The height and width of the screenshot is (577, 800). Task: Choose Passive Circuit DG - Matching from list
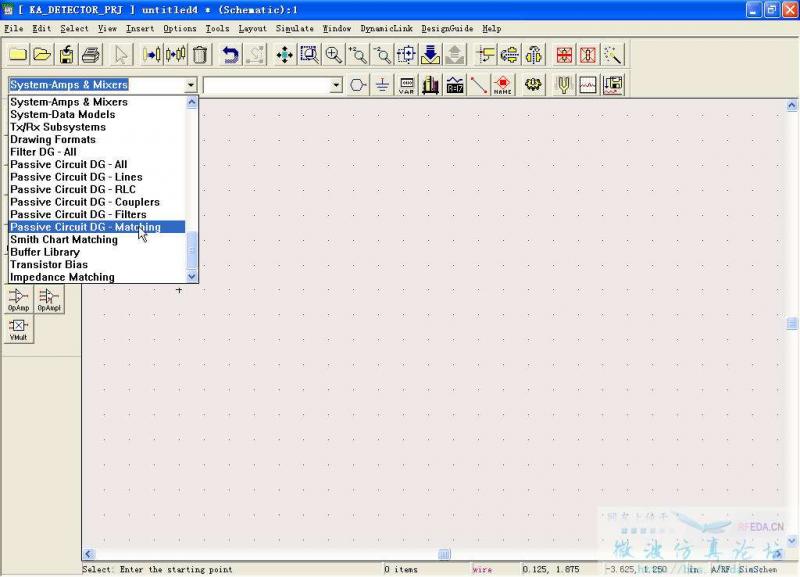[x=97, y=227]
